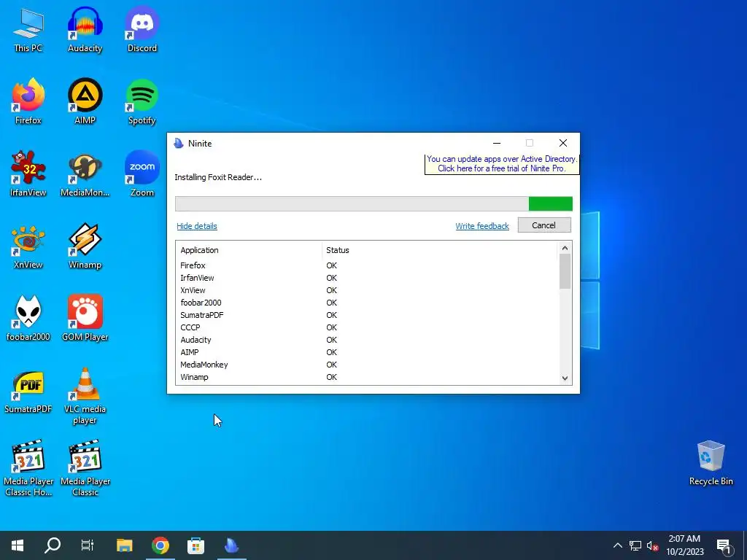Open the Write feedback link
The height and width of the screenshot is (560, 747).
482,226
